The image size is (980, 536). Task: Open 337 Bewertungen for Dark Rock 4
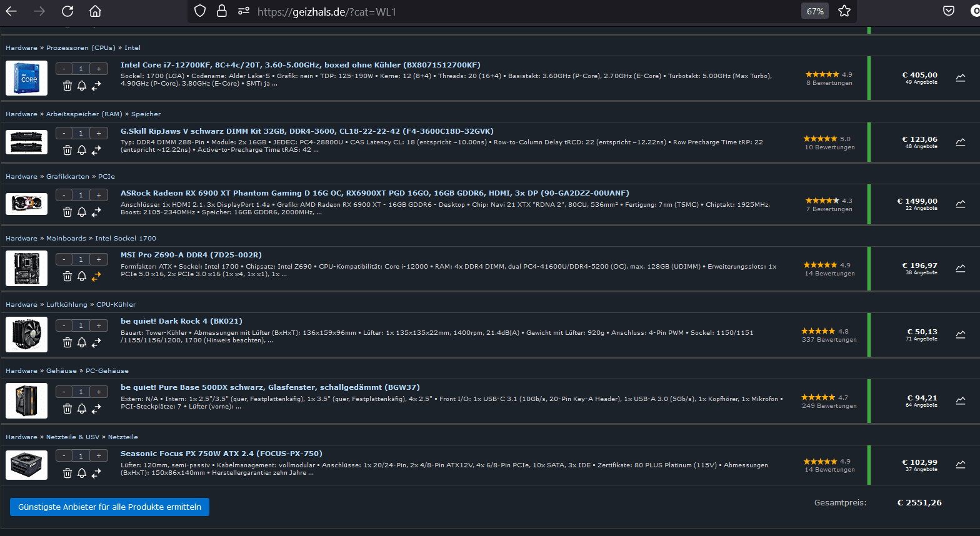[x=829, y=340]
